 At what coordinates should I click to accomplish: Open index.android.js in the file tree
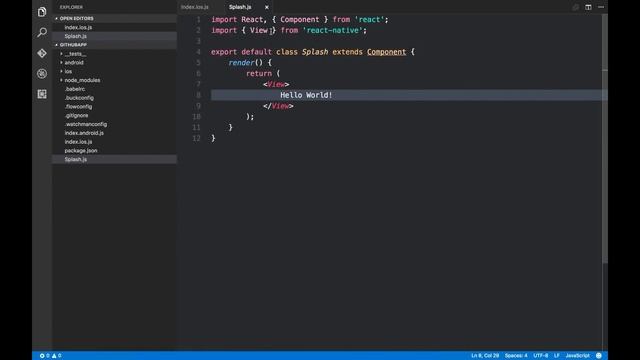84,133
